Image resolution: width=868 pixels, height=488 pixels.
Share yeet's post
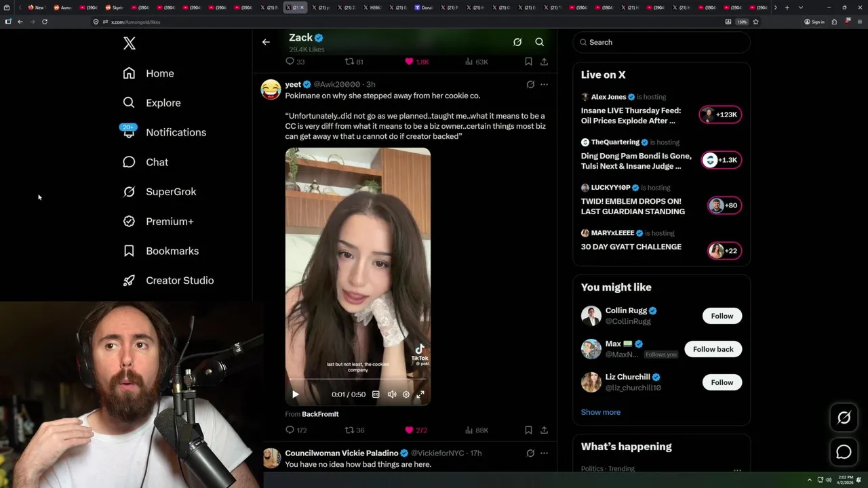544,430
